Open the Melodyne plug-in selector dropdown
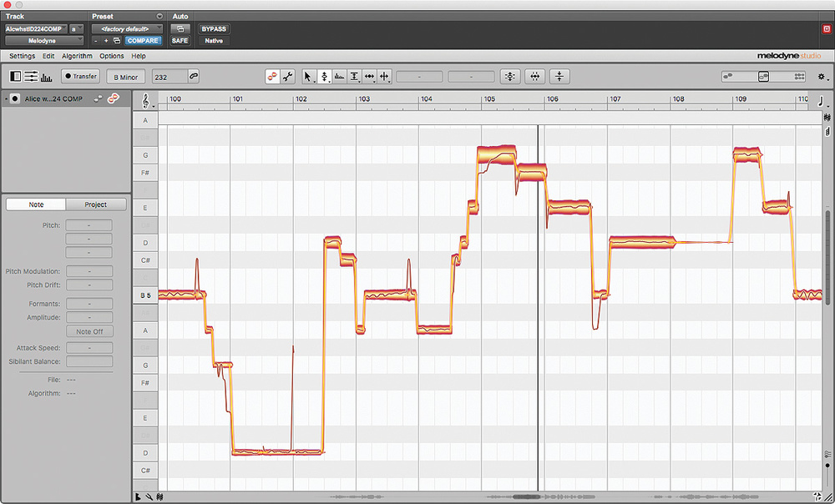 44,40
